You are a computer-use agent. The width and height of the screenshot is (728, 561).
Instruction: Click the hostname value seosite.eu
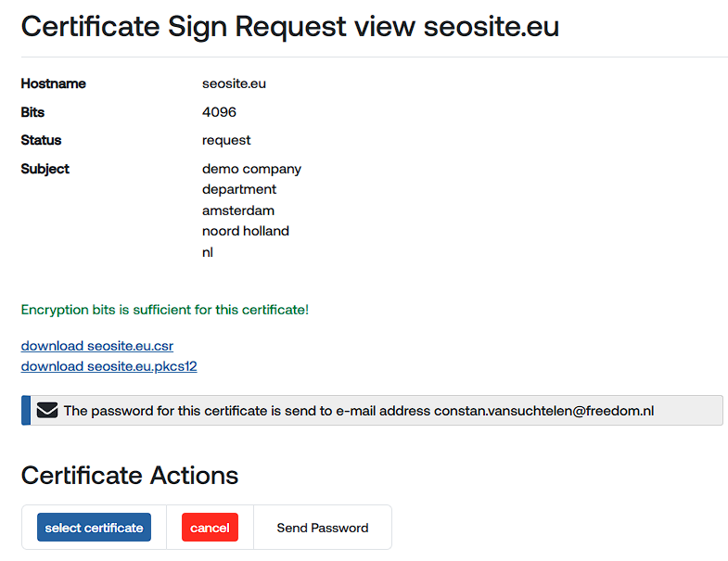point(234,83)
